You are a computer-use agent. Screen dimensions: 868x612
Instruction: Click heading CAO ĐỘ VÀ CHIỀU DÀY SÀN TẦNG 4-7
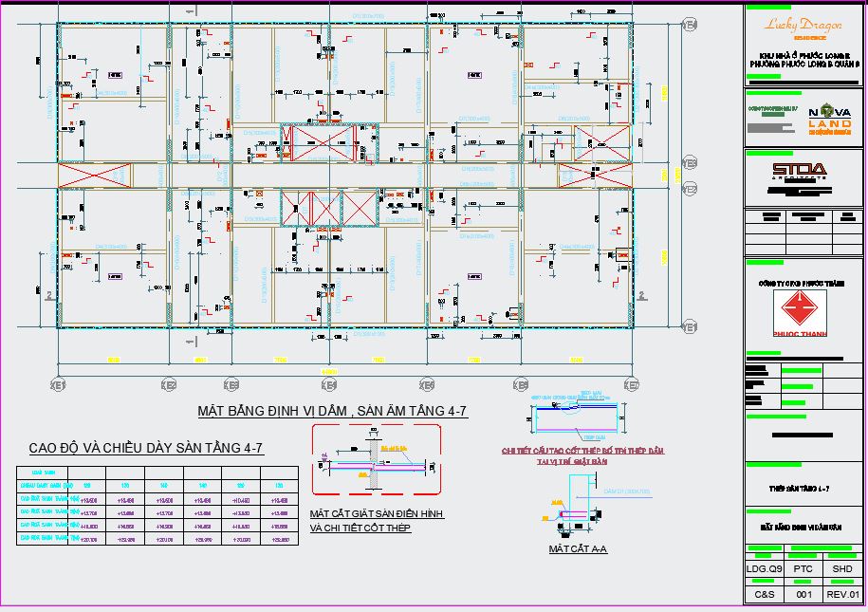click(x=145, y=448)
